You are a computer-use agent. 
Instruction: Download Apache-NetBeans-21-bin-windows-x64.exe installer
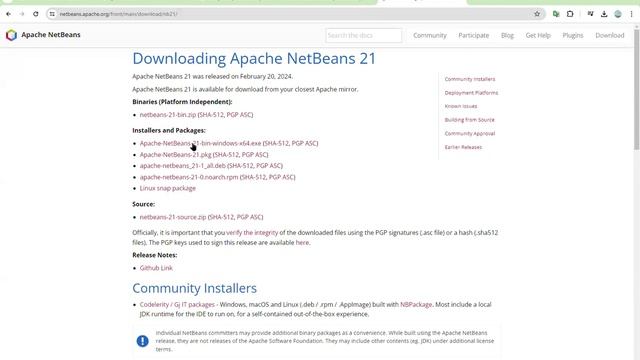[200, 143]
